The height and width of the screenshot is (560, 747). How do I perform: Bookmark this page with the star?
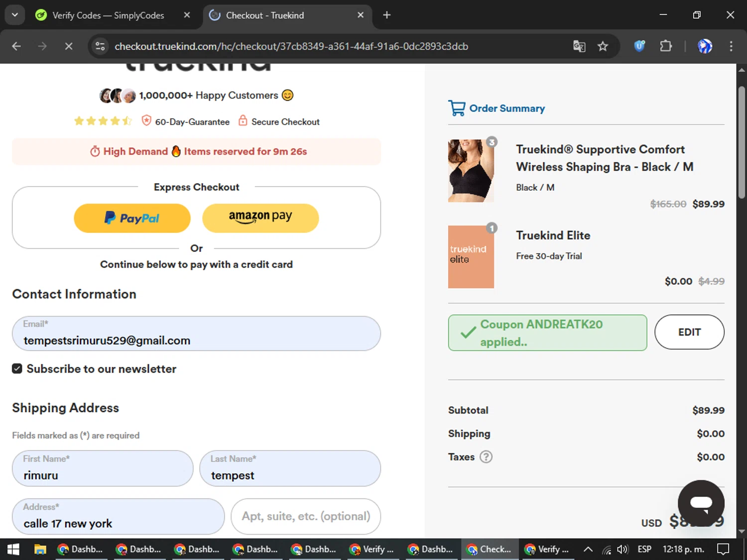pyautogui.click(x=603, y=46)
